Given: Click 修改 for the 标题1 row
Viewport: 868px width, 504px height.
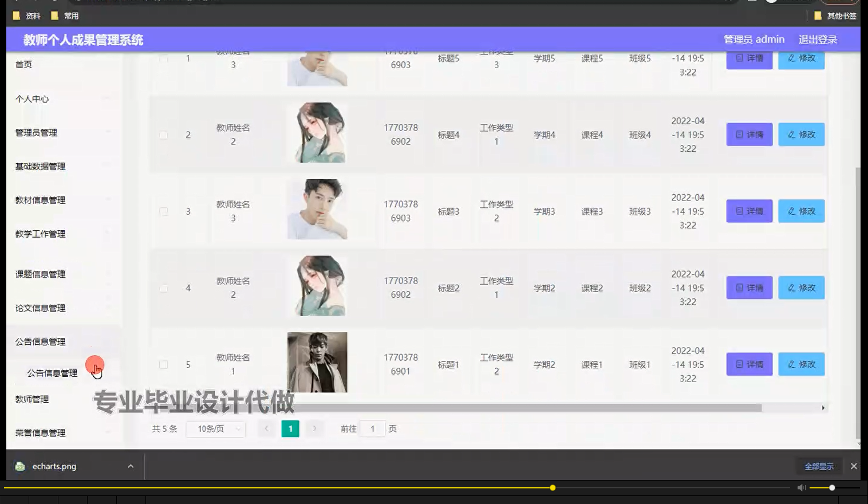Looking at the screenshot, I should pos(802,364).
